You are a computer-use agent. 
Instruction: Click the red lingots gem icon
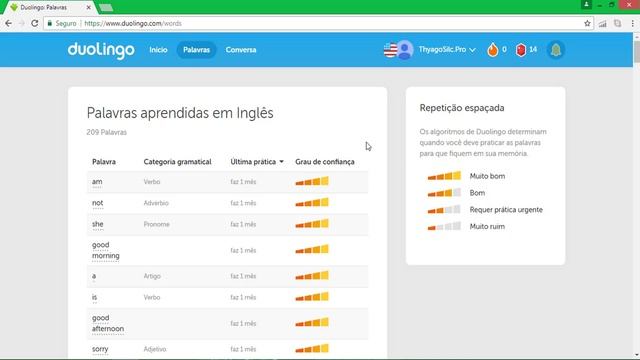(521, 50)
